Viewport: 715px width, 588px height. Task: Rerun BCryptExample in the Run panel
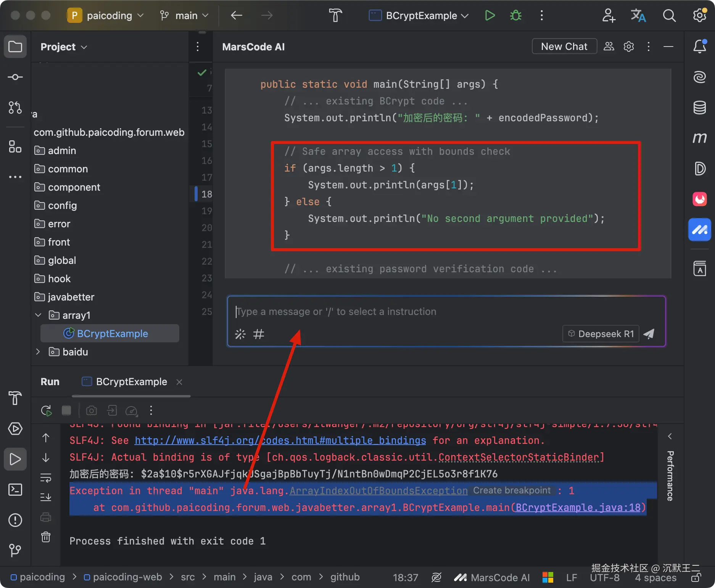coord(46,411)
